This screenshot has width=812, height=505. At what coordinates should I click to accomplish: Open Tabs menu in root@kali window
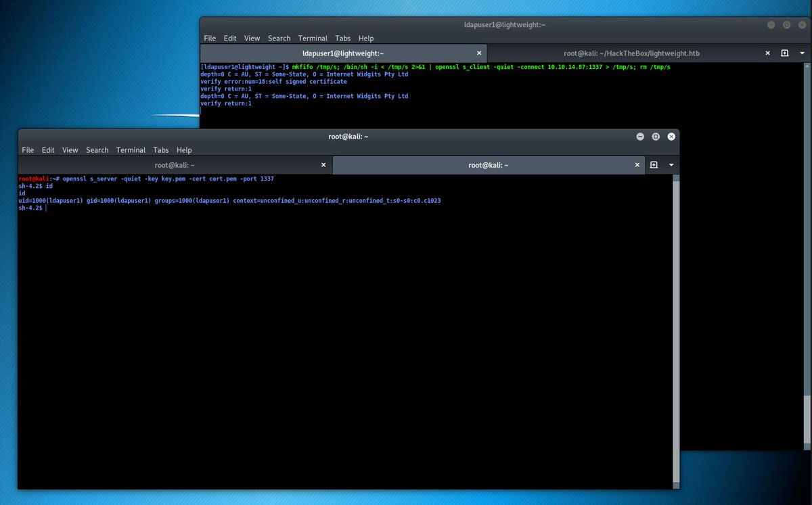point(161,150)
